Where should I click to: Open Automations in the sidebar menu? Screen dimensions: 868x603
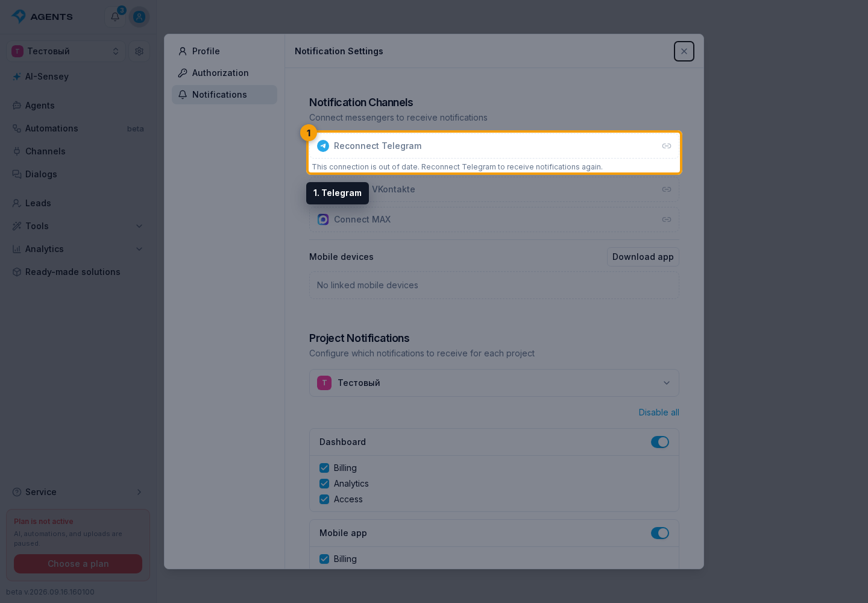click(78, 128)
